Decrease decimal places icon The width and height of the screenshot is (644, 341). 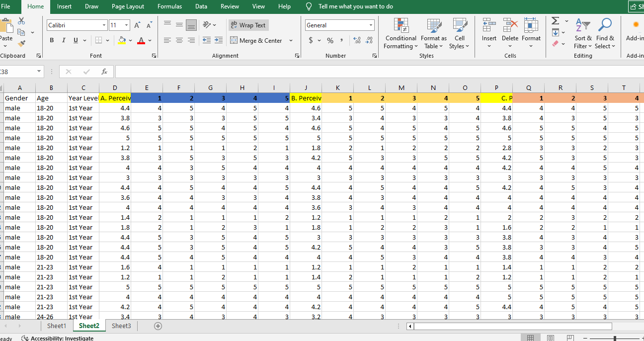tap(369, 40)
